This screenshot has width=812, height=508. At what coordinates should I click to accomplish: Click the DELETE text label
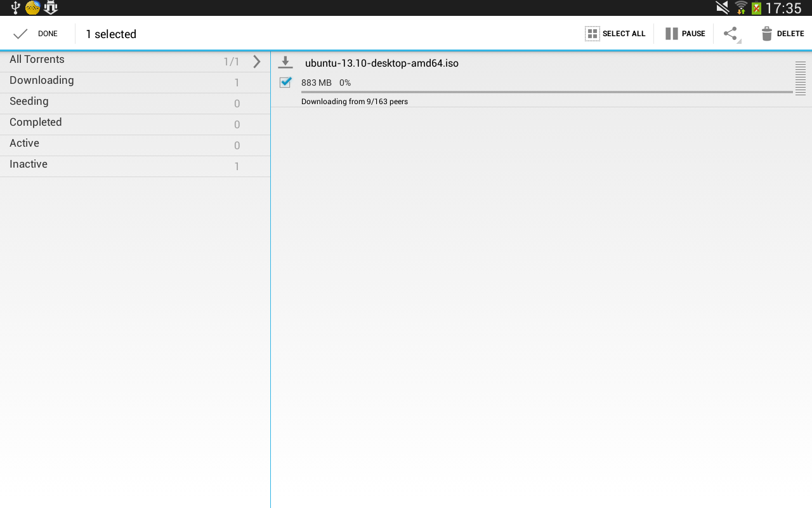click(790, 34)
